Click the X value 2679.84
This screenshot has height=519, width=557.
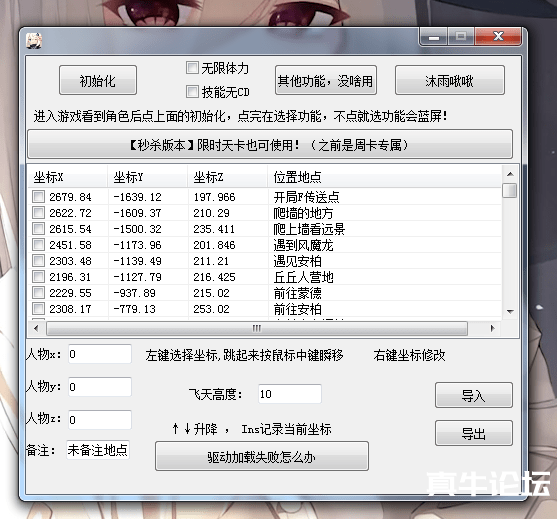[70, 197]
